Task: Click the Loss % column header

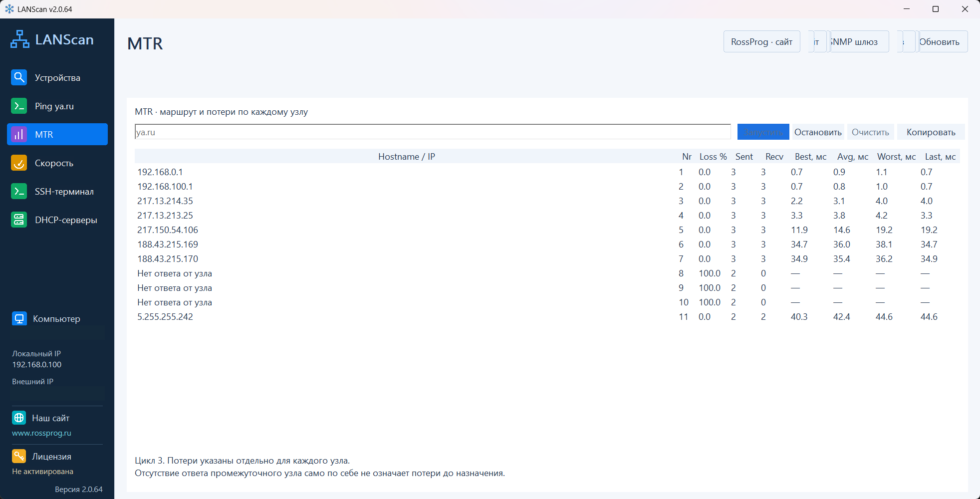Action: (x=713, y=157)
